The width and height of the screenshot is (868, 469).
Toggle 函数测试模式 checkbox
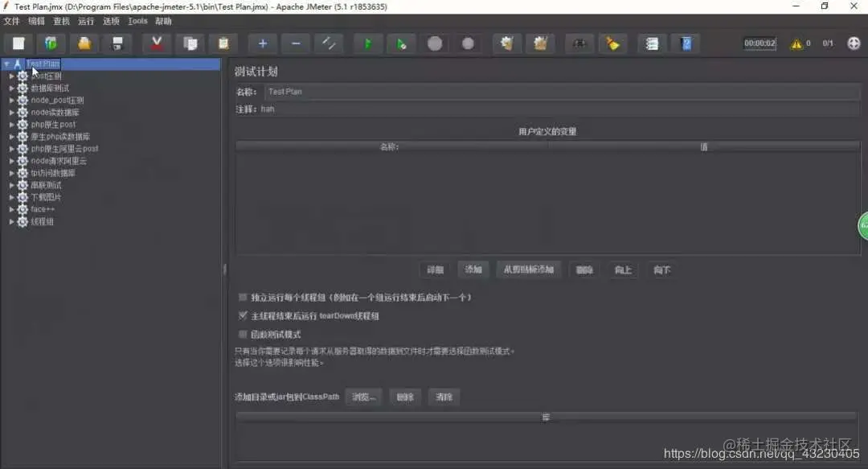[243, 335]
